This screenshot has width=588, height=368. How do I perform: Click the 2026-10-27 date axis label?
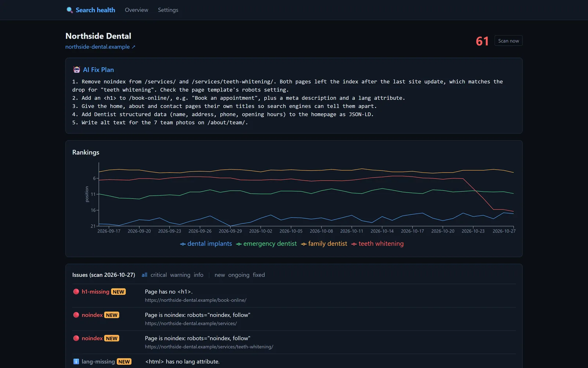504,231
